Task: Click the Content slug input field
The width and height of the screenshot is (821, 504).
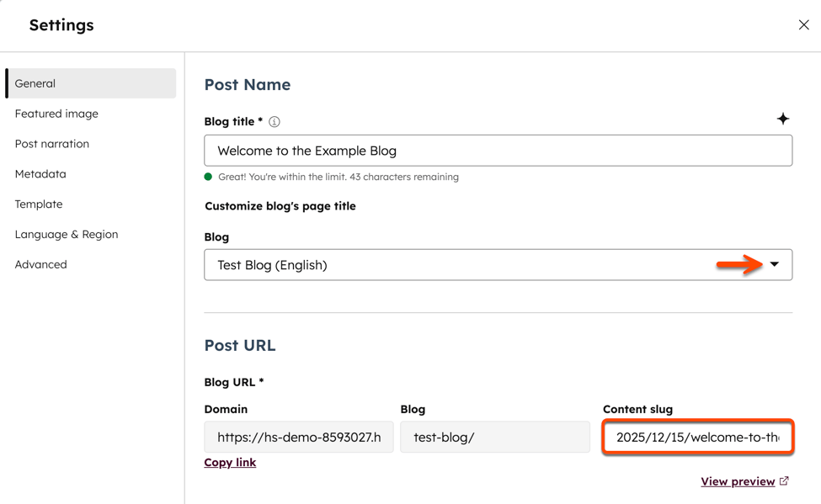Action: (697, 438)
